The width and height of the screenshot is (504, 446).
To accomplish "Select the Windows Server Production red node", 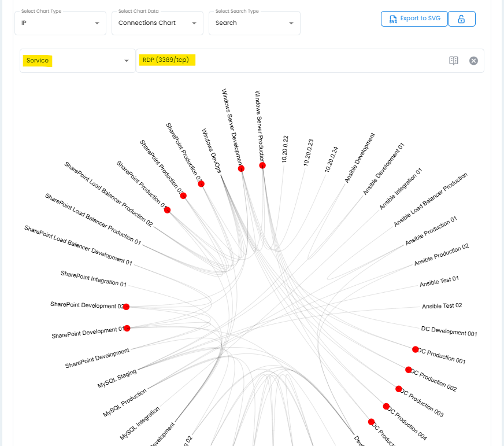I will (x=262, y=165).
